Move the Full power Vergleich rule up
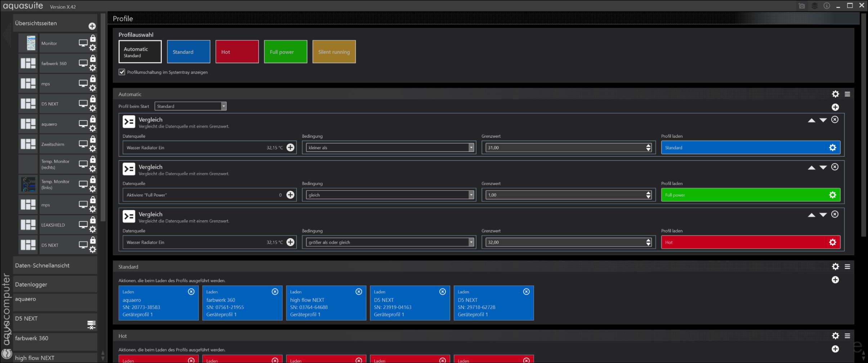 [811, 167]
